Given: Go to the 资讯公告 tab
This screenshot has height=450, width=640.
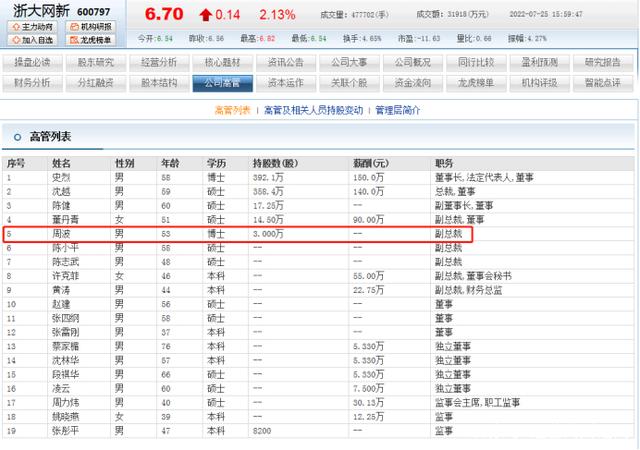Looking at the screenshot, I should pos(286,62).
